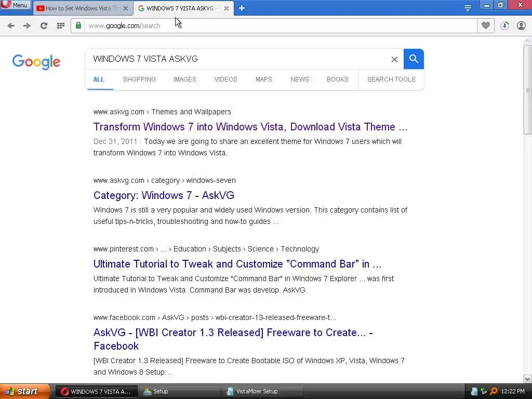This screenshot has width=532, height=399.
Task: Add a new tab with plus button
Action: pos(242,8)
